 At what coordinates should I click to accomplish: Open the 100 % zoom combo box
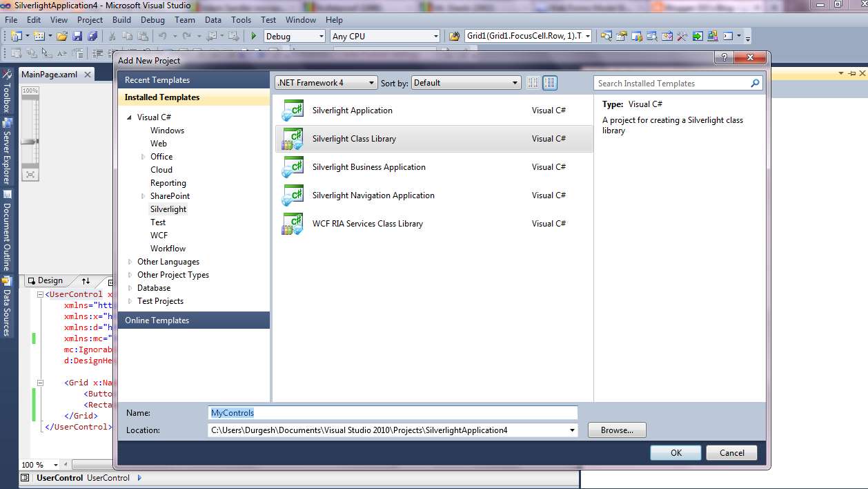[x=41, y=465]
